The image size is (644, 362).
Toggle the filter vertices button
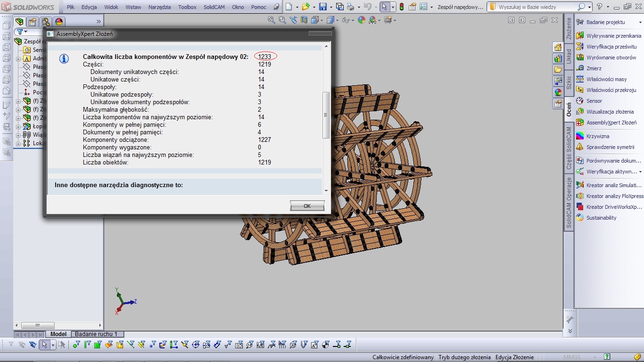pyautogui.click(x=76, y=345)
